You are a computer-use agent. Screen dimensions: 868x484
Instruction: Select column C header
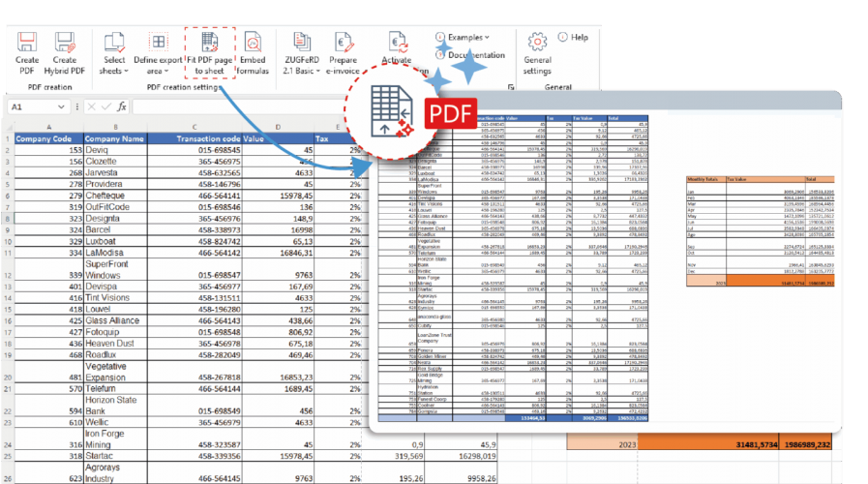(195, 126)
